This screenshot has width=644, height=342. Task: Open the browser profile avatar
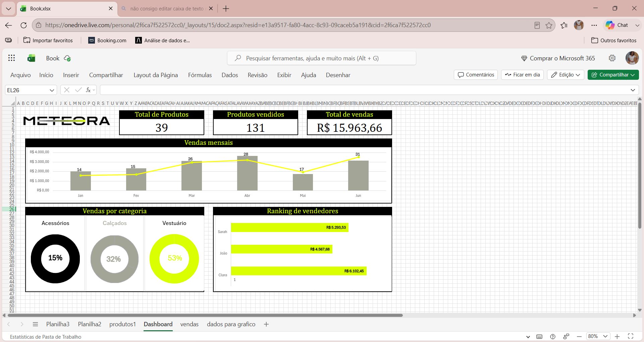coord(579,25)
